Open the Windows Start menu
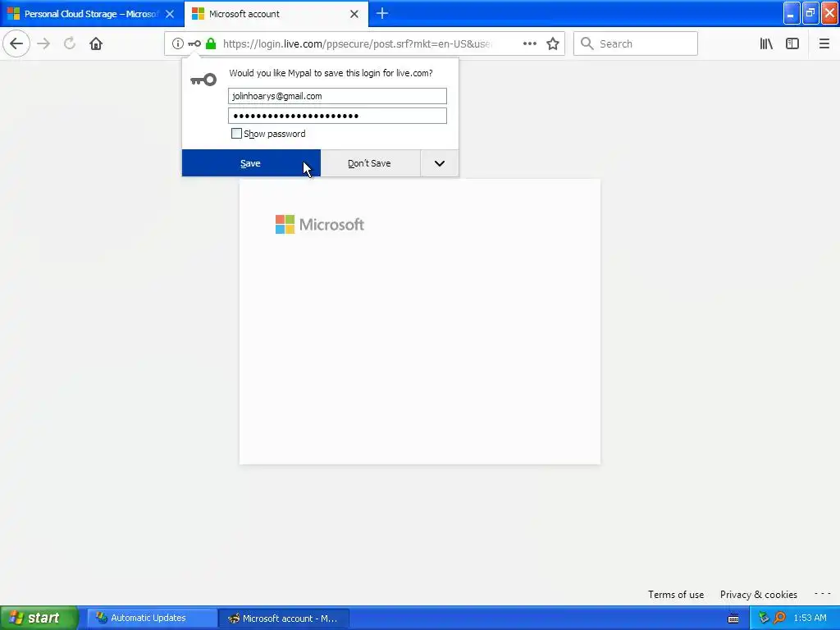 [39, 618]
